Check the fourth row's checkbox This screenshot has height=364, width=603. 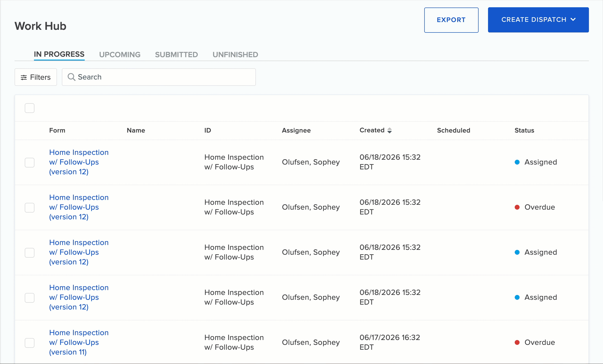click(x=30, y=298)
